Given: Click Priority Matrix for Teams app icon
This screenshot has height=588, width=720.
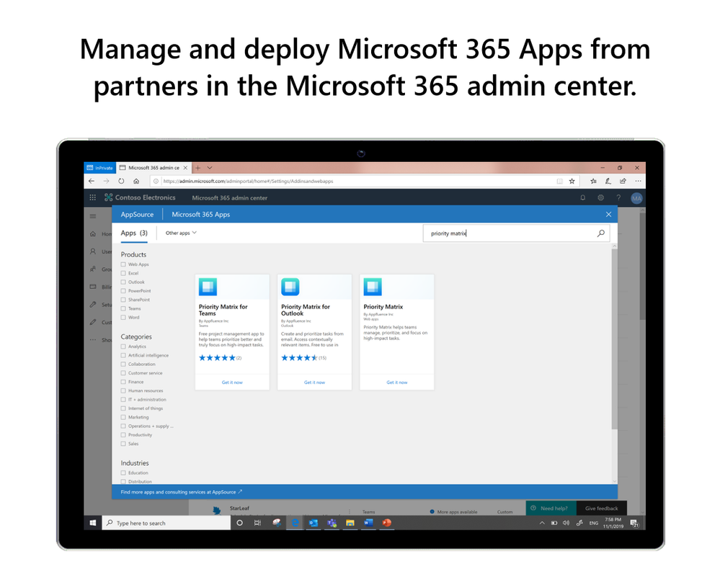Looking at the screenshot, I should (x=208, y=287).
